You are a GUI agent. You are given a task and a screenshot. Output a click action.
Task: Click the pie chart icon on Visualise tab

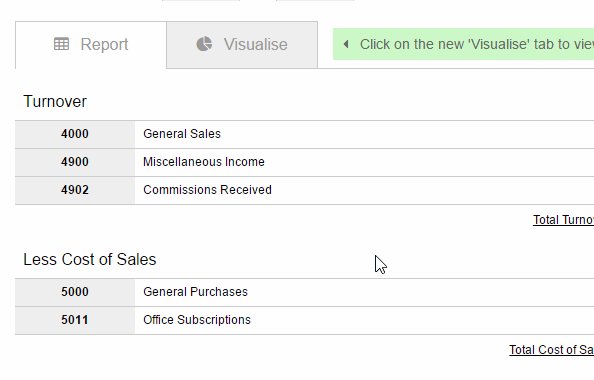pyautogui.click(x=204, y=44)
